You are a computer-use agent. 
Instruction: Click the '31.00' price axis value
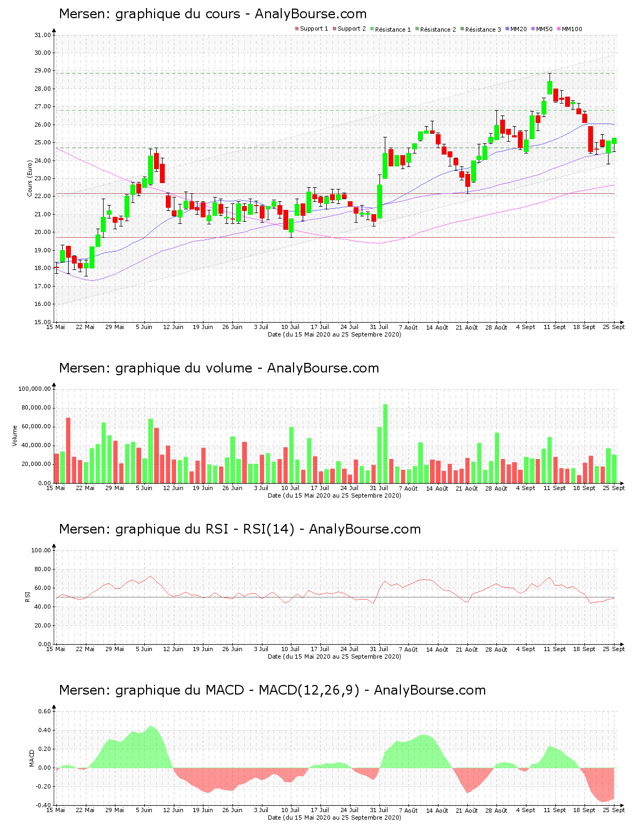(43, 35)
